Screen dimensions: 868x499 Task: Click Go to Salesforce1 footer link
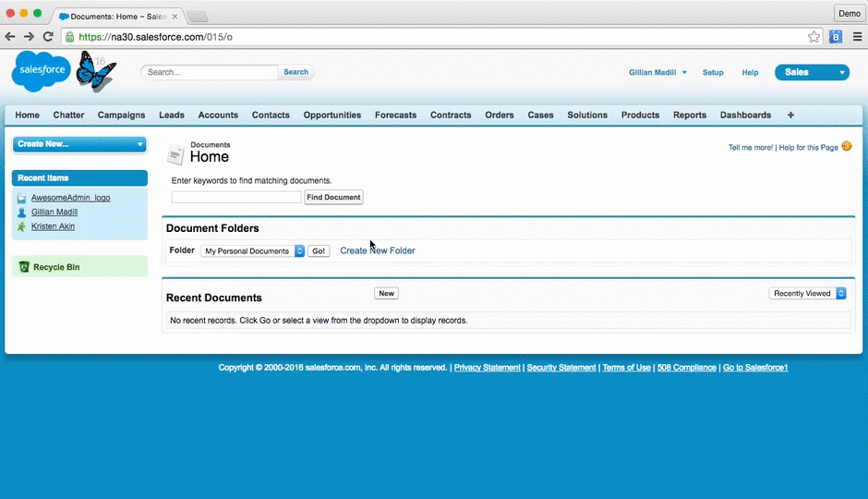click(x=755, y=368)
